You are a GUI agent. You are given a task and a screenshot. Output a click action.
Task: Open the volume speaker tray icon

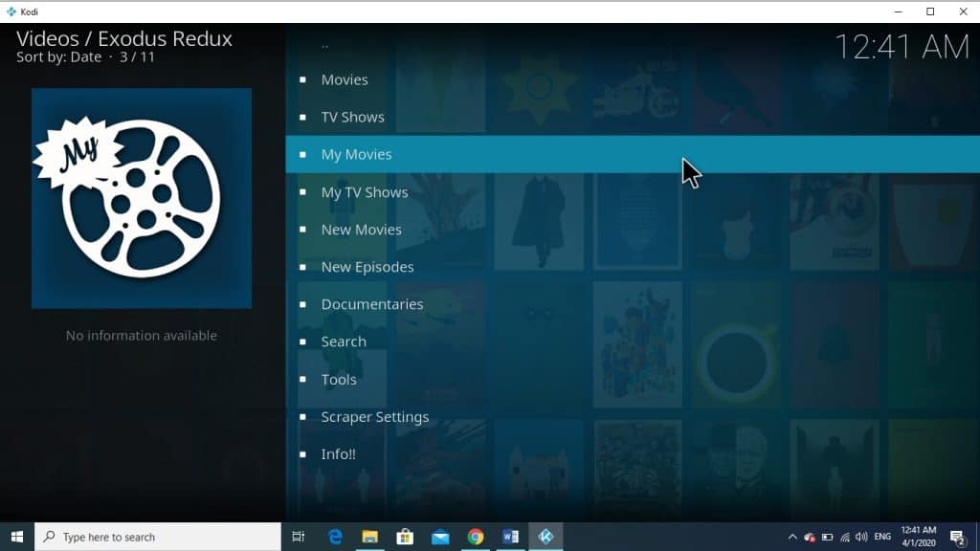(x=861, y=537)
